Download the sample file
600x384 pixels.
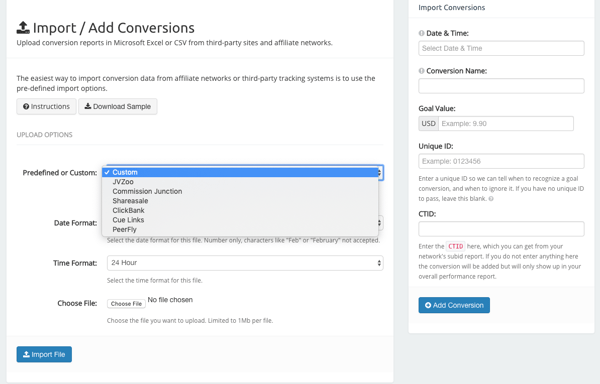pyautogui.click(x=117, y=106)
